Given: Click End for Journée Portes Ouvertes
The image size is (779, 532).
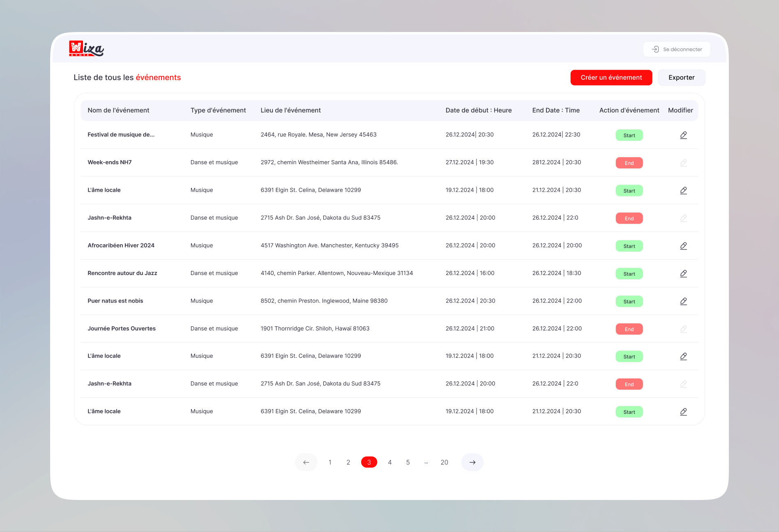Looking at the screenshot, I should [629, 329].
